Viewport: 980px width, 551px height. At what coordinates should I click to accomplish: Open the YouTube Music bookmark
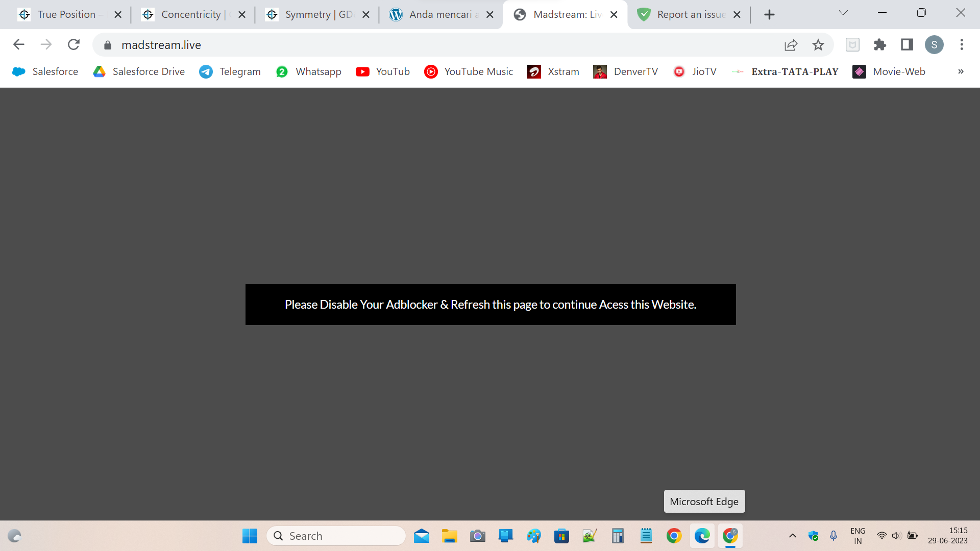tap(468, 71)
